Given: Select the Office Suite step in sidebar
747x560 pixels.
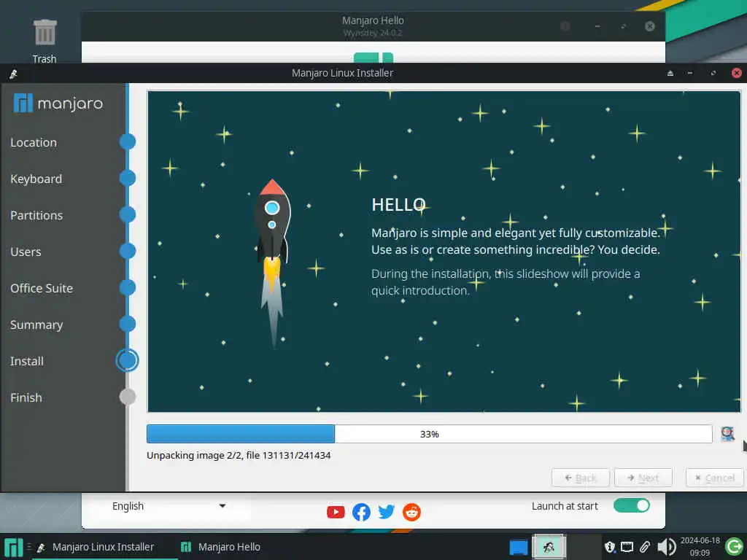Looking at the screenshot, I should pos(42,288).
